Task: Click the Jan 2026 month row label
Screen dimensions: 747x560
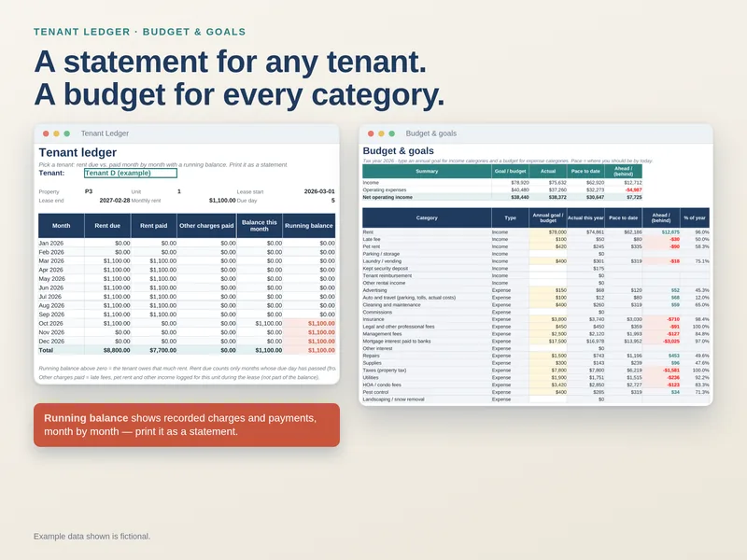Action: tap(51, 243)
